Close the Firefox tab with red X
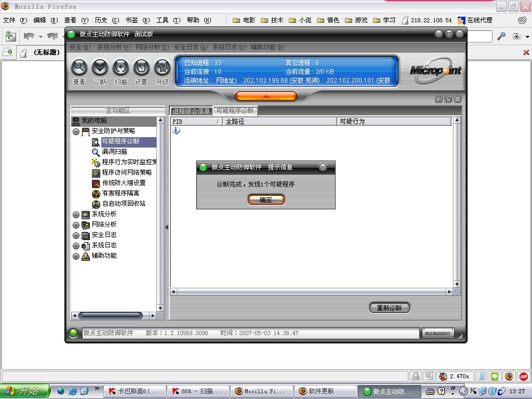 526,52
